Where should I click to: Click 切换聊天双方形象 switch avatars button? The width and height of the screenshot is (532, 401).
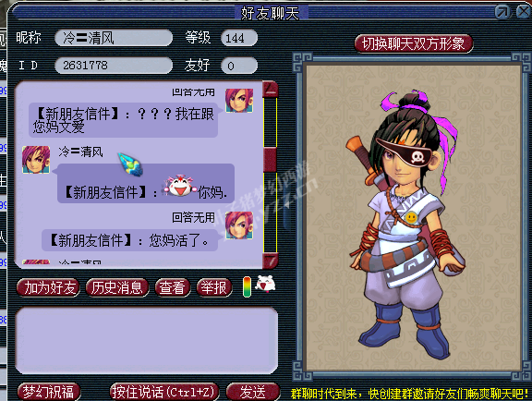tap(413, 43)
